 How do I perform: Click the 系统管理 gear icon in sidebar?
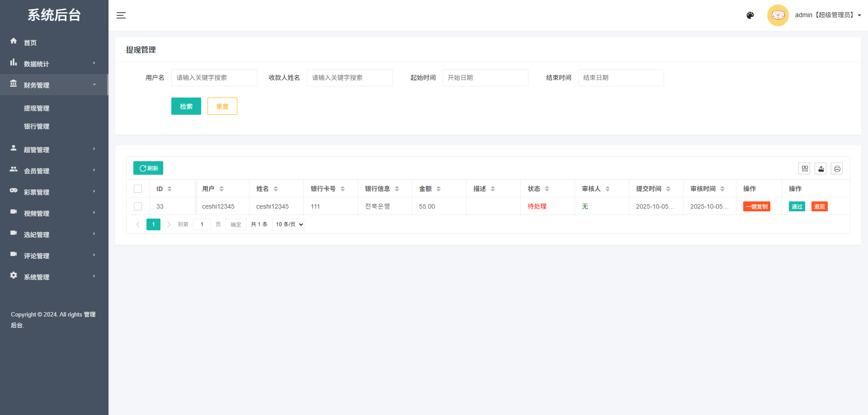point(14,276)
